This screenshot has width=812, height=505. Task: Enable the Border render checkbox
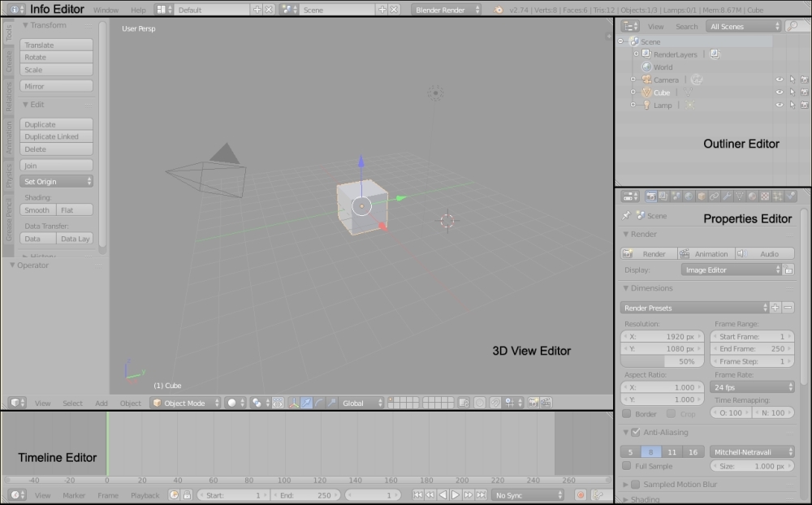click(627, 414)
